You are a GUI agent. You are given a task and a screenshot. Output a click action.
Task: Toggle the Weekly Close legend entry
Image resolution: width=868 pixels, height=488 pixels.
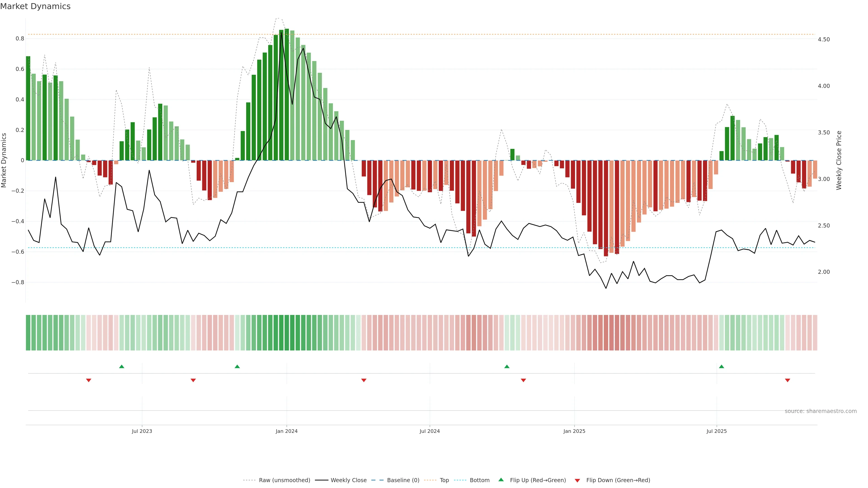pyautogui.click(x=348, y=480)
